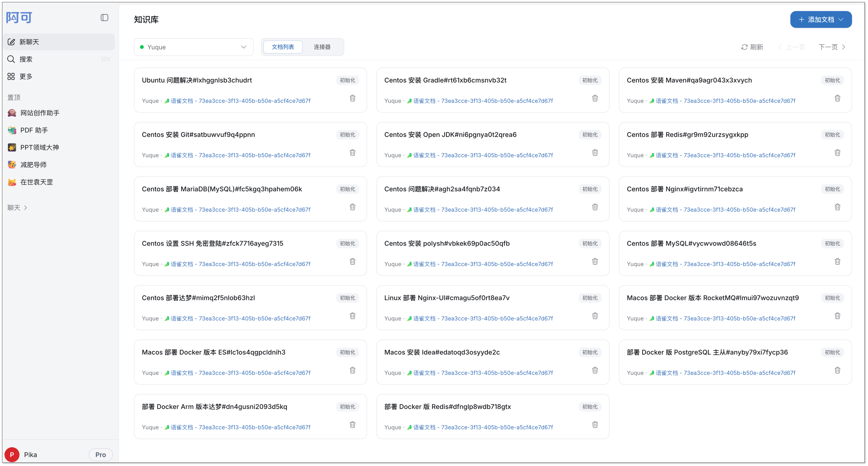Open the Pika user profile
This screenshot has width=868, height=466.
(x=21, y=455)
